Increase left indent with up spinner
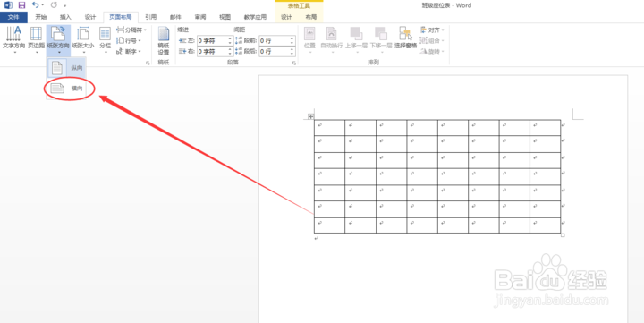Screen dimensions: 644x323 231,38
